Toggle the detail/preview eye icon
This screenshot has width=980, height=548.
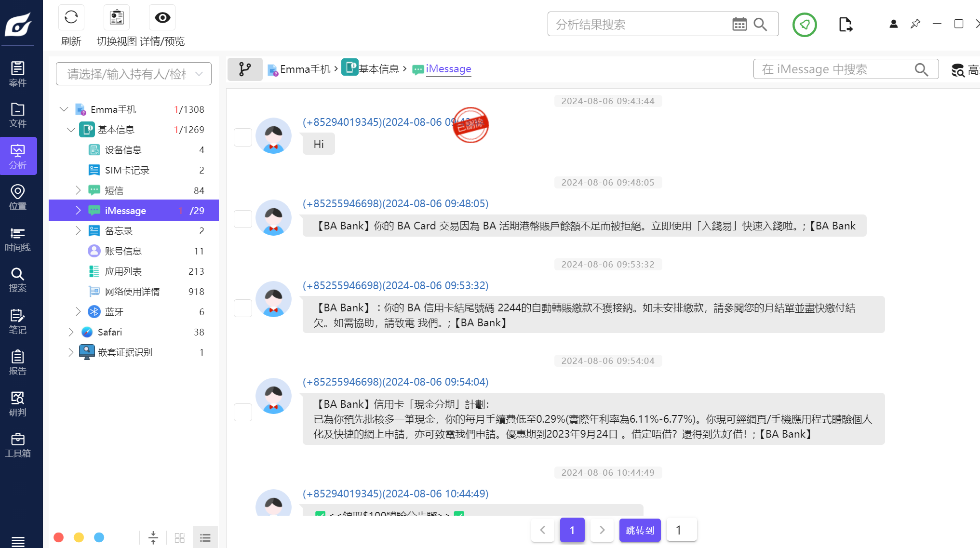coord(162,18)
